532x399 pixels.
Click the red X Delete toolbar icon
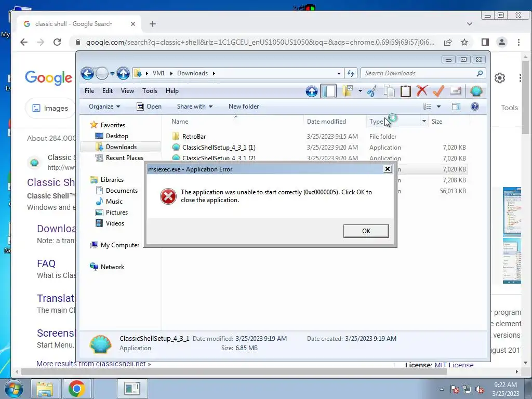422,91
